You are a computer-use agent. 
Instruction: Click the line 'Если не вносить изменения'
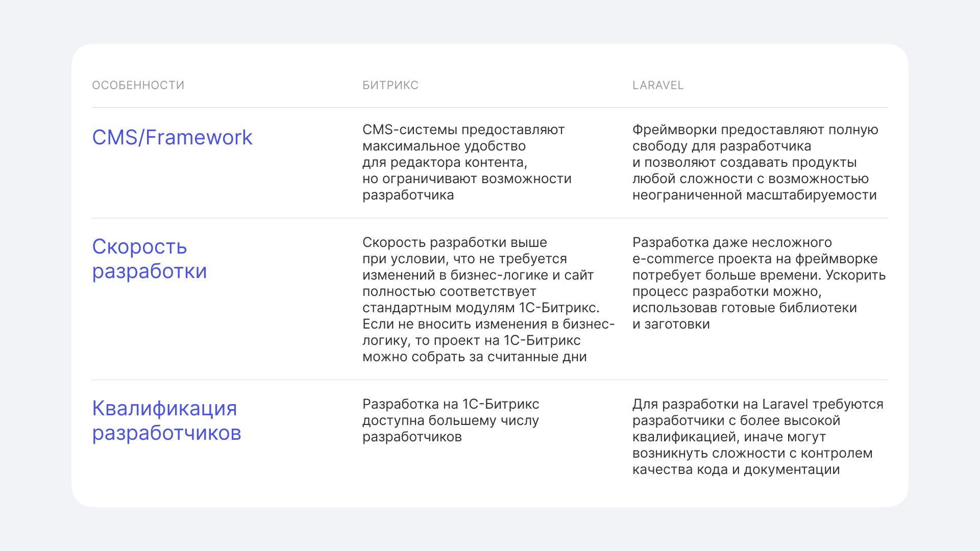[x=488, y=324]
